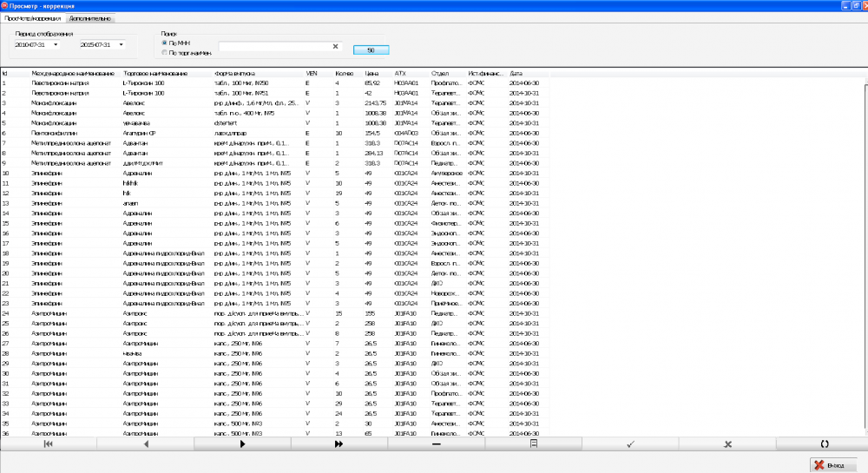This screenshot has width=868, height=473.
Task: Select price cell '2143,75'
Action: pyautogui.click(x=375, y=103)
